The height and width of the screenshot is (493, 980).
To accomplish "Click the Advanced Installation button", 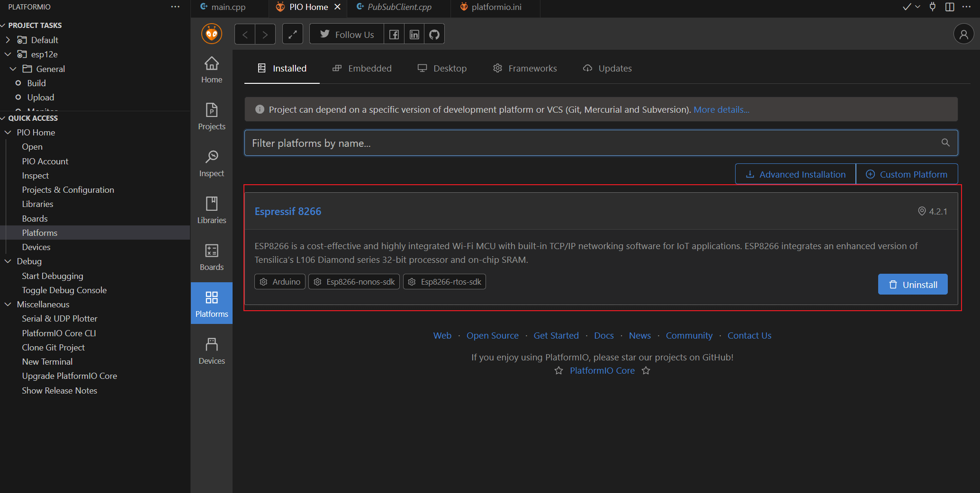I will tap(795, 174).
